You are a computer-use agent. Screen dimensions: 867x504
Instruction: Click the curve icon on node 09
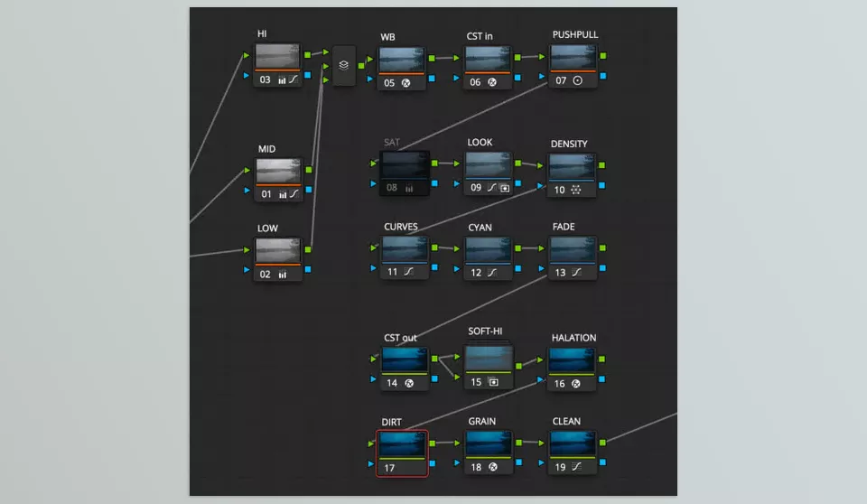coord(491,188)
